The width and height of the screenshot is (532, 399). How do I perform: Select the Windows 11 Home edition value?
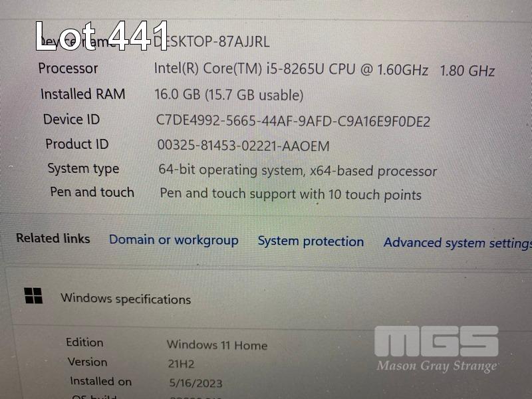[x=217, y=345]
